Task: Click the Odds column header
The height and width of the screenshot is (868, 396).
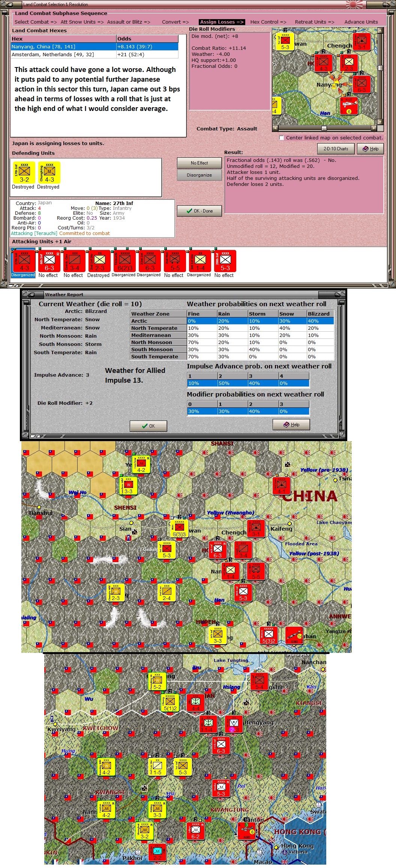Action: tap(147, 39)
